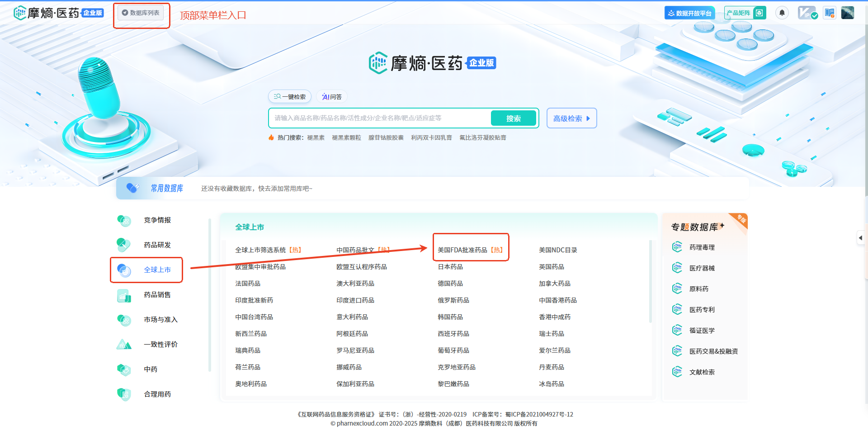Select 一致性评价 in the sidebar
Screen dimensions: 868x431
coord(160,345)
